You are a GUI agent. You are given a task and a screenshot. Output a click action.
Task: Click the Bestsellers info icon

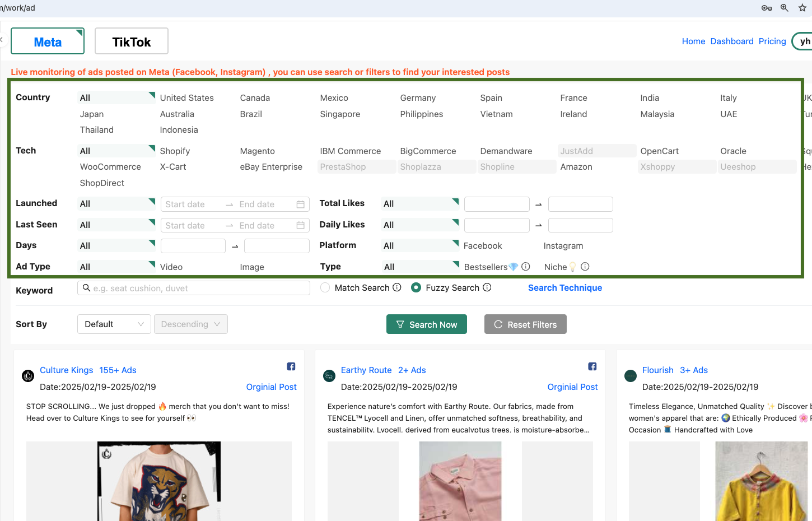525,267
